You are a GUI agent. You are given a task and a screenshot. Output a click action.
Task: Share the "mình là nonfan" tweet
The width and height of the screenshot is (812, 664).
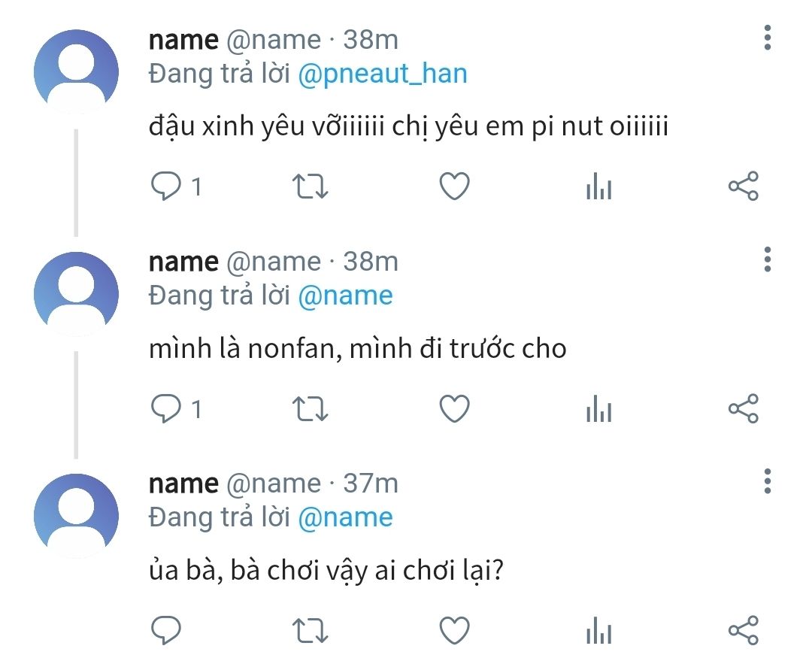click(743, 408)
